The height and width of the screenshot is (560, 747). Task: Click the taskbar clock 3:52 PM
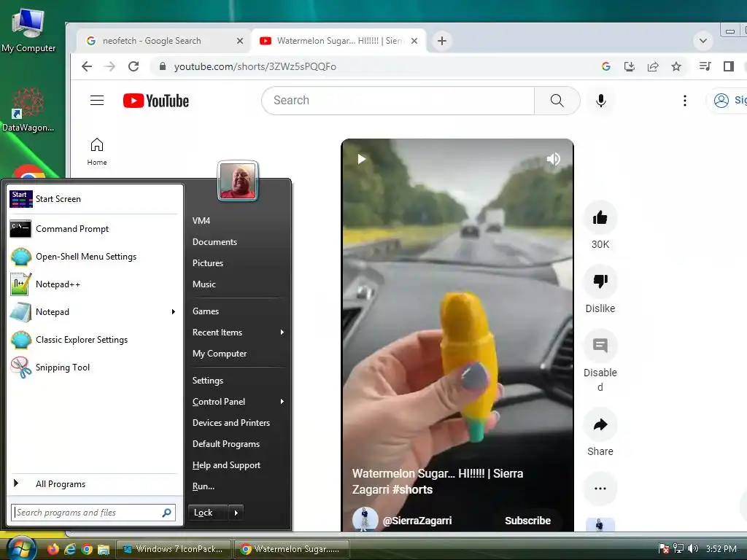(721, 549)
